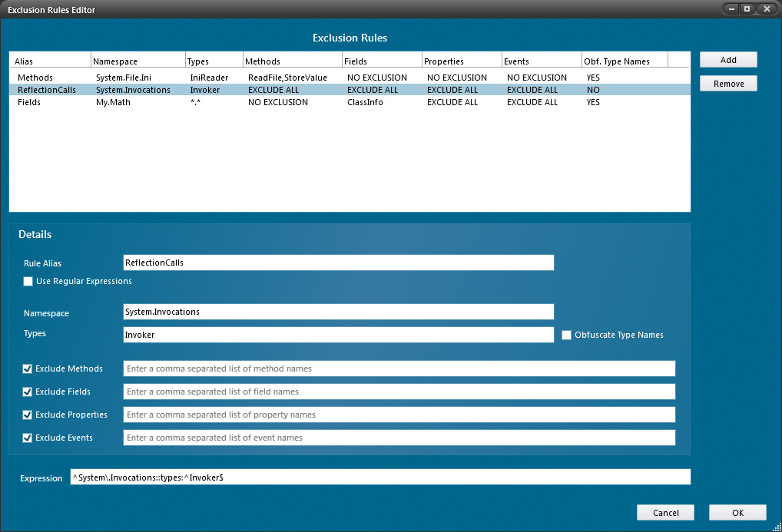Viewport: 782px width, 532px height.
Task: Cancel the Exclusion Rules Editor dialog
Action: point(665,513)
